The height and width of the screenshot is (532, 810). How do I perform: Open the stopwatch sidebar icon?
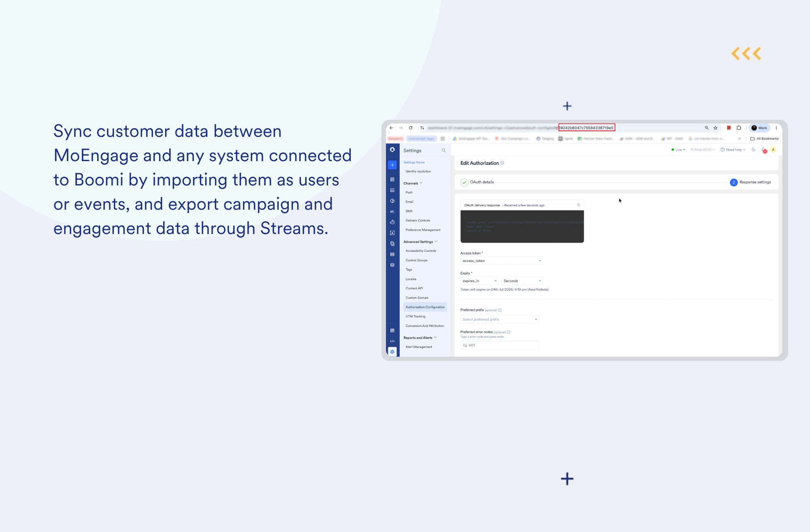point(392,222)
